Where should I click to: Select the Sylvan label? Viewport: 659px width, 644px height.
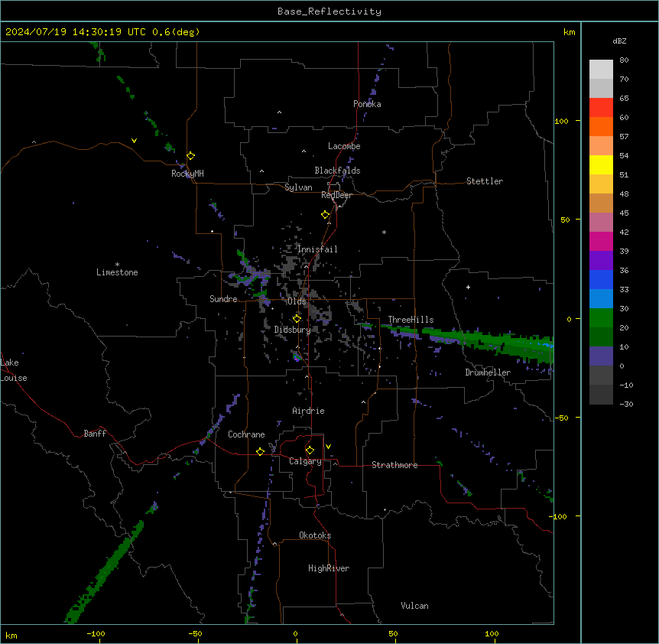(298, 187)
